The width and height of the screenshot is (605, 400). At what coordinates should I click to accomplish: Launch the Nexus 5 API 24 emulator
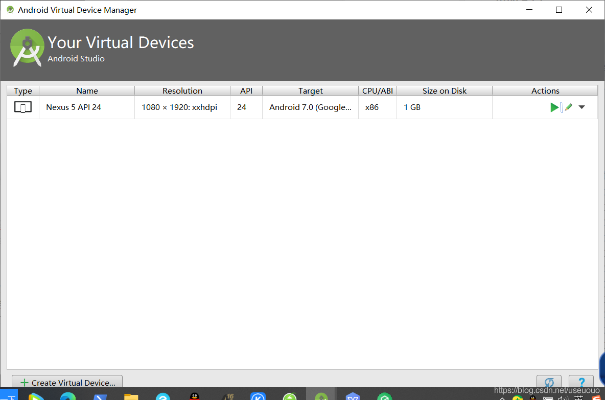pyautogui.click(x=554, y=107)
